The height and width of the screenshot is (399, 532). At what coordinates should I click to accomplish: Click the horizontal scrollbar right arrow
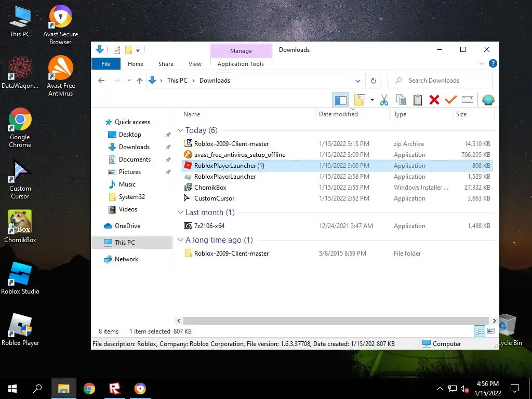tap(494, 321)
